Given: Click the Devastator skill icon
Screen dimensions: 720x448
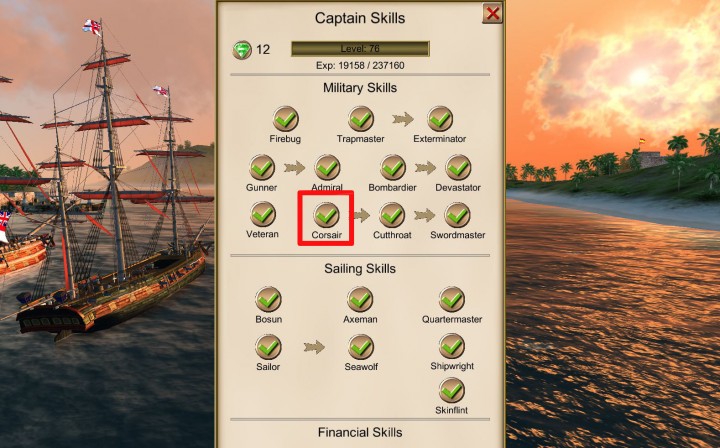Looking at the screenshot, I should tap(458, 168).
